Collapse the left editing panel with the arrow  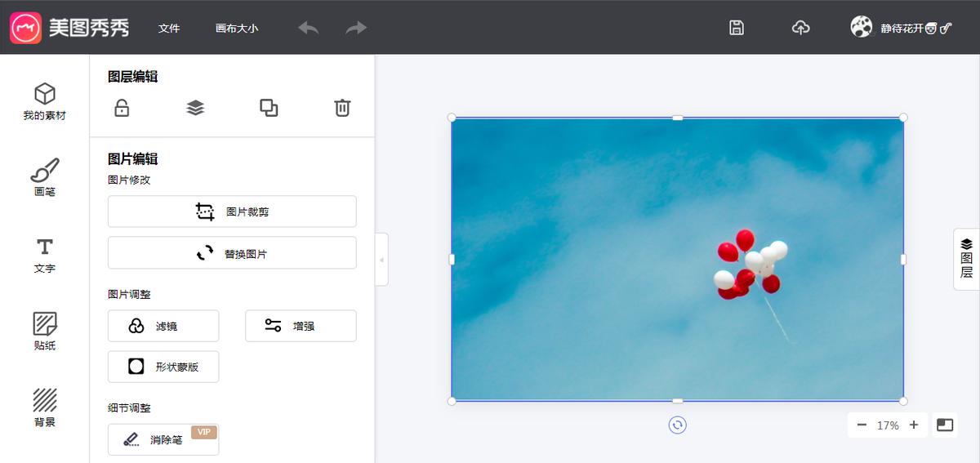[381, 260]
